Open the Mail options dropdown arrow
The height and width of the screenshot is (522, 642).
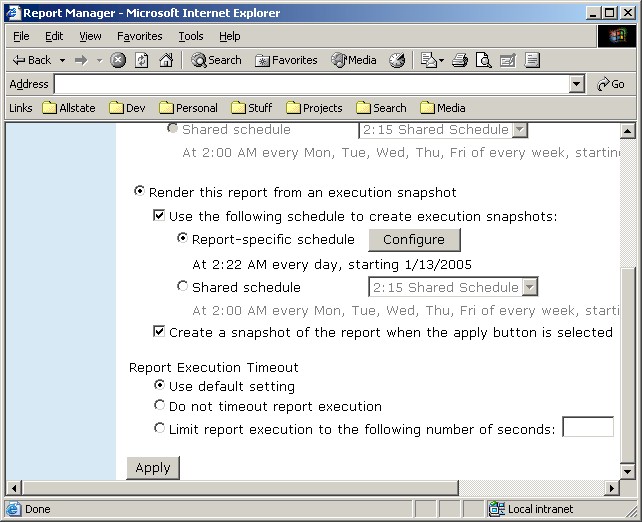pyautogui.click(x=441, y=61)
